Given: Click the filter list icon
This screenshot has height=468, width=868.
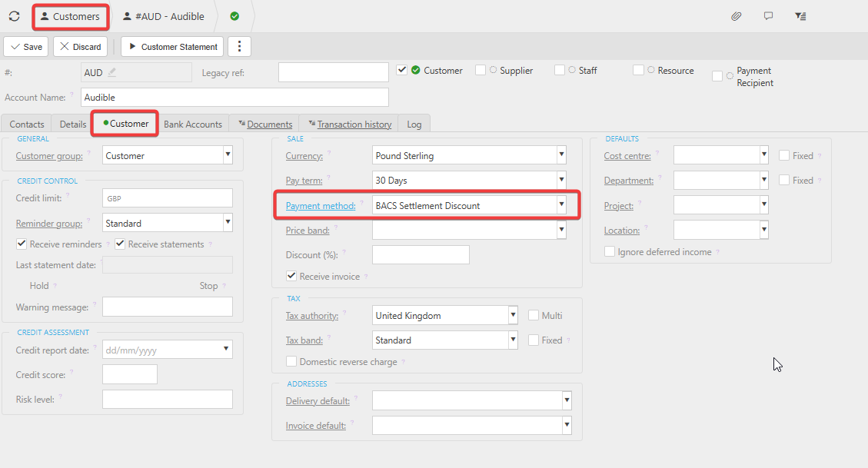Looking at the screenshot, I should click(800, 16).
